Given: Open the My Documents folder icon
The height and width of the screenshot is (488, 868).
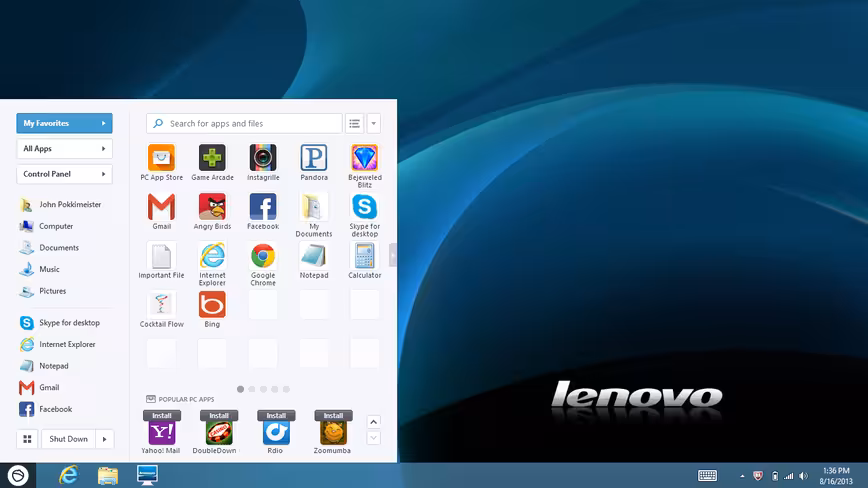Looking at the screenshot, I should (x=314, y=207).
